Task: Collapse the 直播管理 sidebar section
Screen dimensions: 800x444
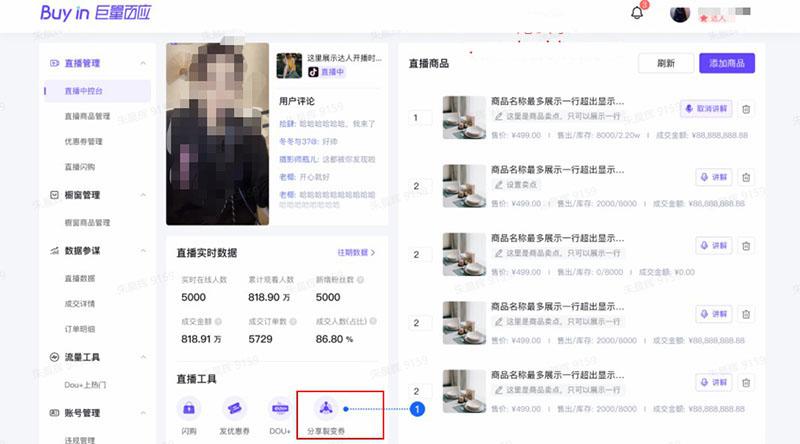Action: click(142, 63)
